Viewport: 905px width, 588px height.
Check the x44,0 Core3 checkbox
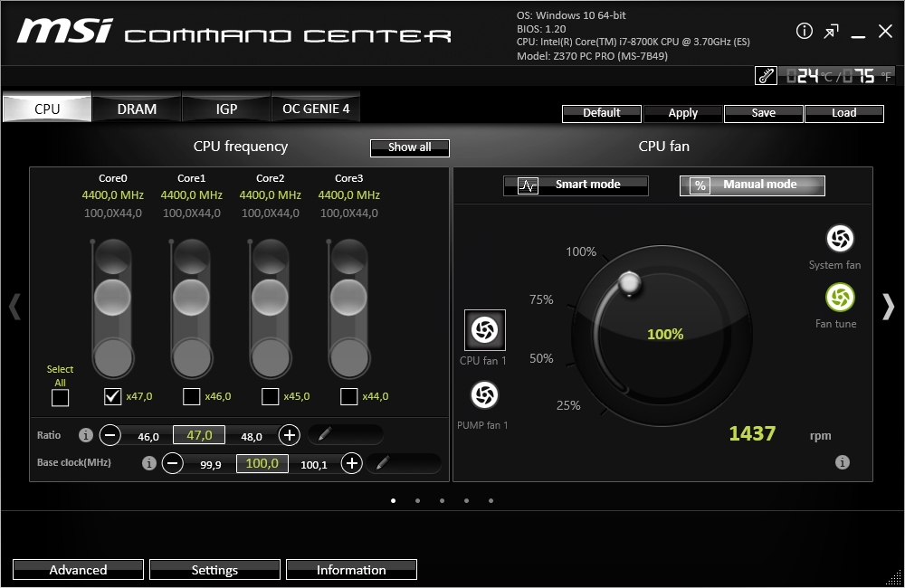348,396
